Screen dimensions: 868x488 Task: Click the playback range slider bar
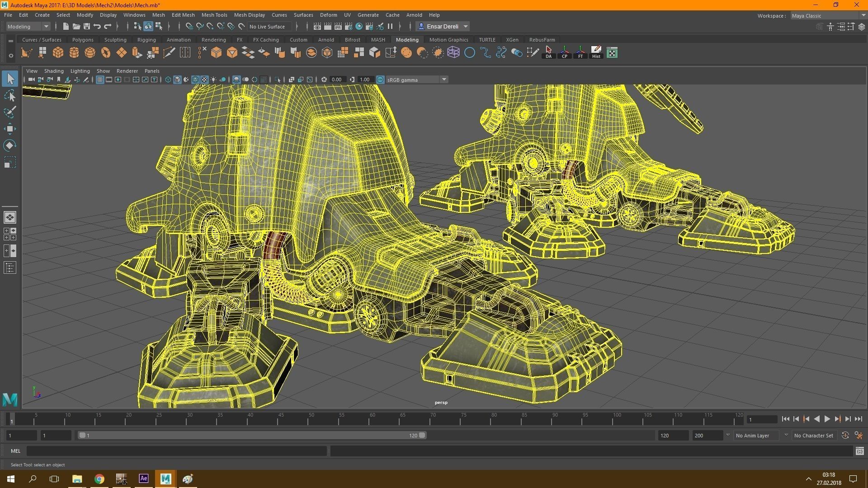[252, 435]
